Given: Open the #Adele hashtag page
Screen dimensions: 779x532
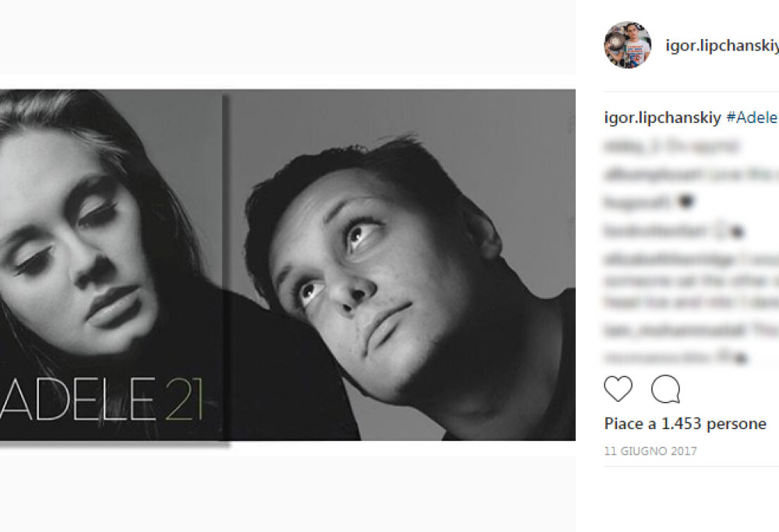Looking at the screenshot, I should coord(756,118).
